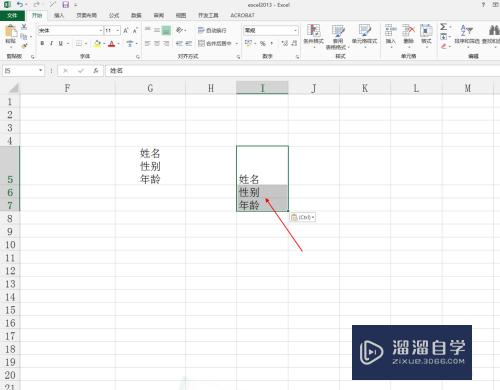Click the increase indent icon
Viewport: 500px width, 390px height.
click(x=189, y=43)
